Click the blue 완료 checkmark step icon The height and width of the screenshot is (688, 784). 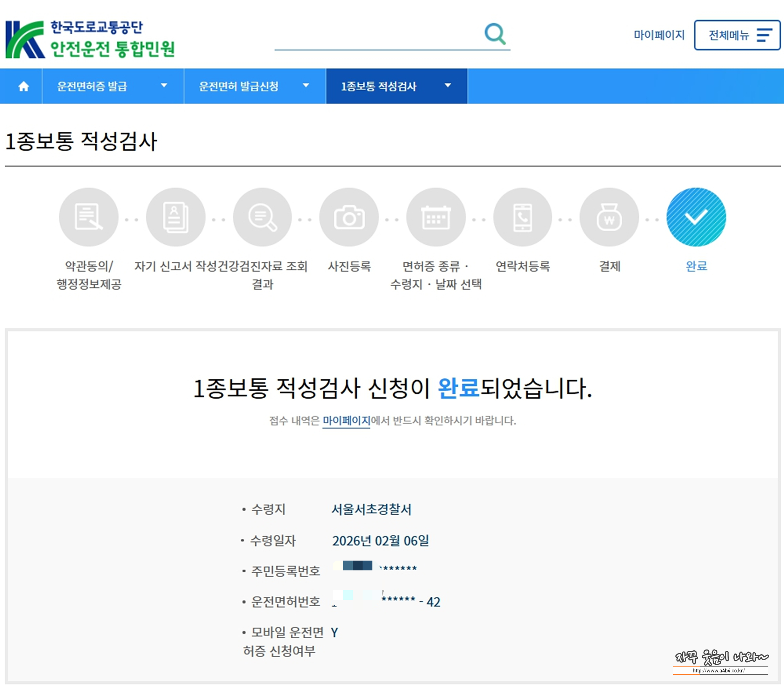[696, 217]
